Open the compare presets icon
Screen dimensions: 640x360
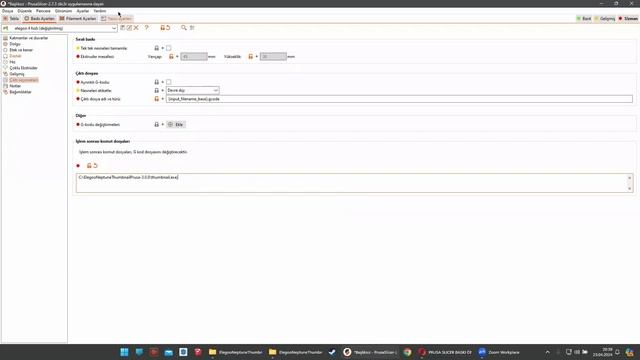[x=192, y=28]
